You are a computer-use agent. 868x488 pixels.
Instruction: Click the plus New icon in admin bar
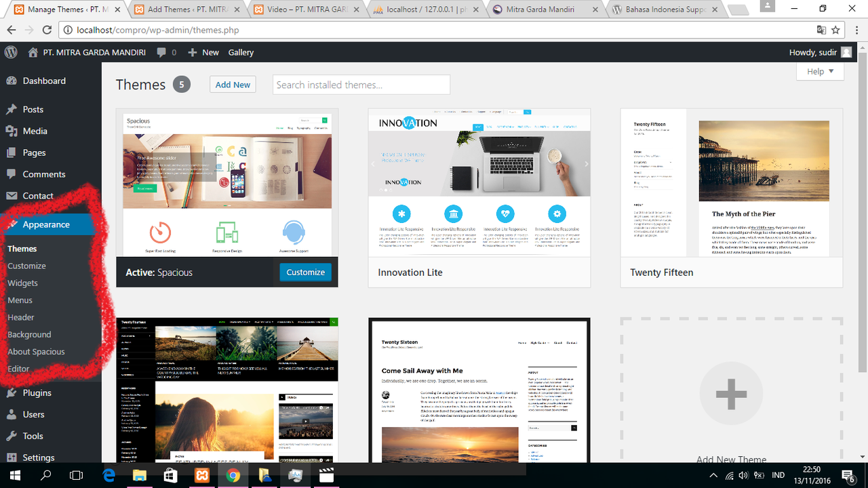193,52
